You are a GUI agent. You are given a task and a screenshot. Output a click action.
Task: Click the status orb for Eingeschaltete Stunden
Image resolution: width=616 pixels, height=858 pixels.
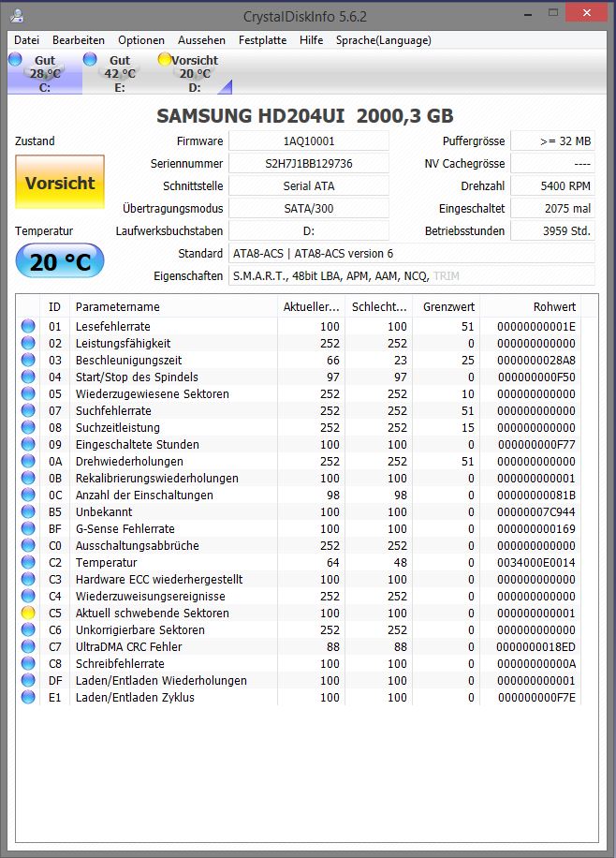[x=28, y=444]
